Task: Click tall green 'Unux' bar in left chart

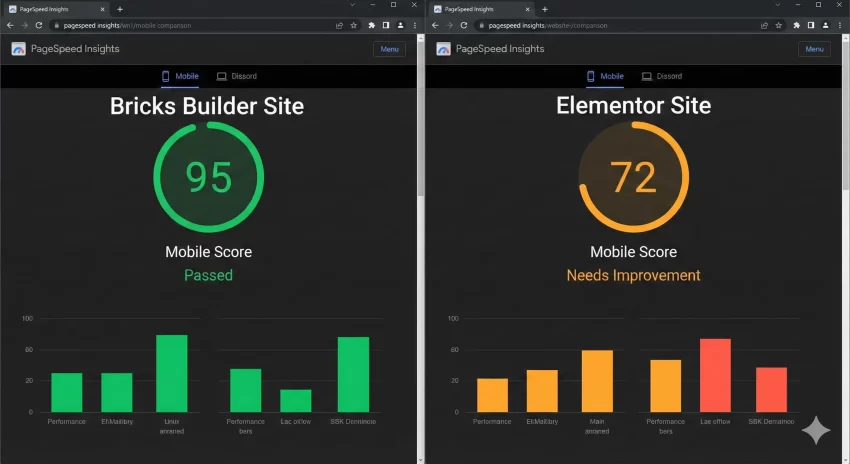Action: 172,373
